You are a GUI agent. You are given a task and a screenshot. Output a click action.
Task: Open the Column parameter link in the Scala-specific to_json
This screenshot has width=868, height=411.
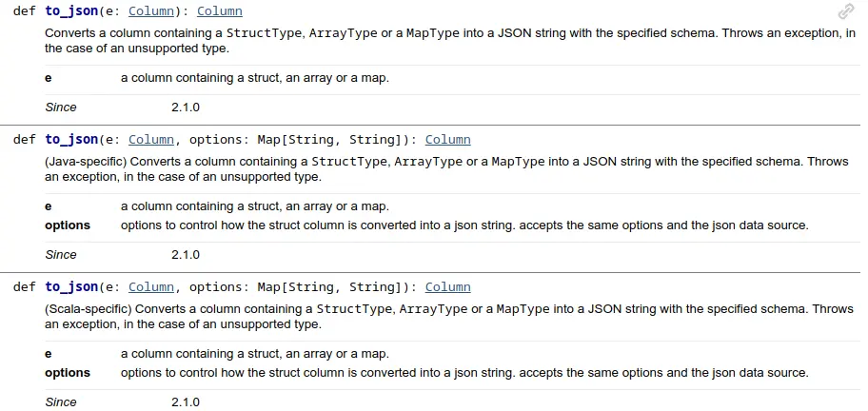[x=151, y=287]
